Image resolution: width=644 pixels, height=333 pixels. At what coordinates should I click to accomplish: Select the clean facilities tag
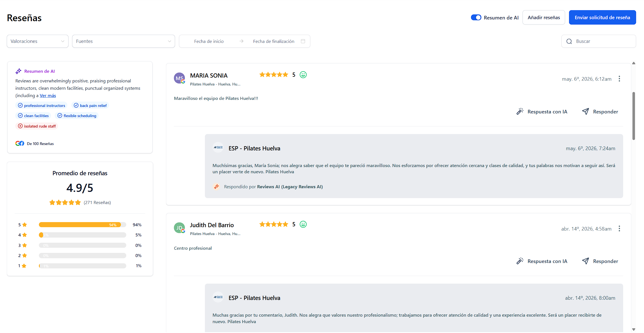tap(33, 116)
